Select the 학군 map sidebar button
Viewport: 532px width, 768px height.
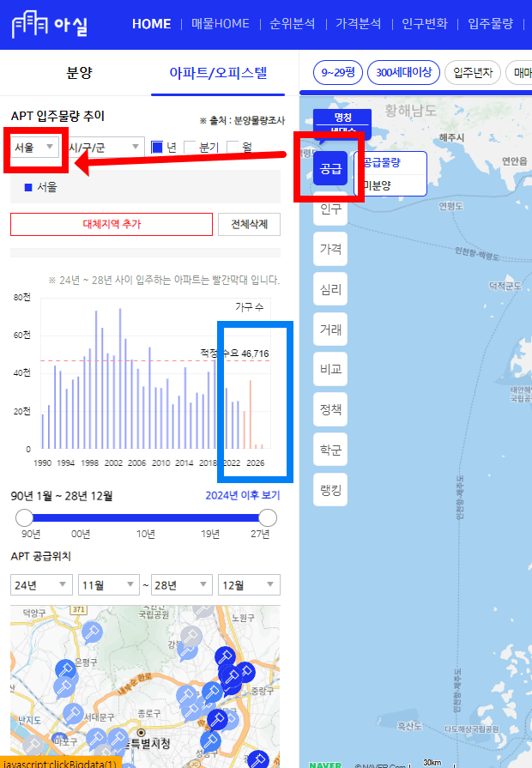[x=330, y=449]
